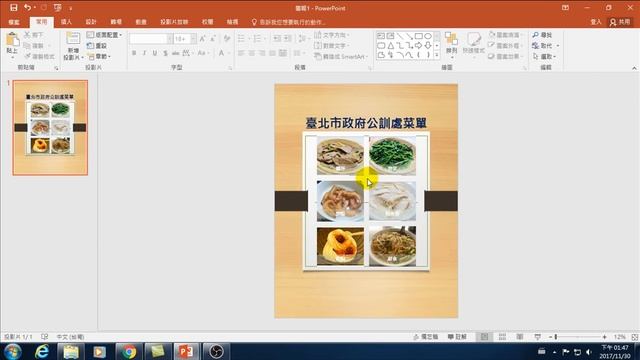The width and height of the screenshot is (640, 360).
Task: Open the font size dropdown
Action: (x=193, y=39)
